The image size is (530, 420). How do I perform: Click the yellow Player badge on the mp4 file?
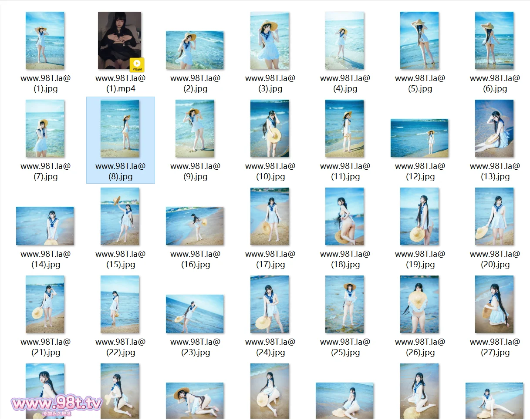pyautogui.click(x=137, y=65)
